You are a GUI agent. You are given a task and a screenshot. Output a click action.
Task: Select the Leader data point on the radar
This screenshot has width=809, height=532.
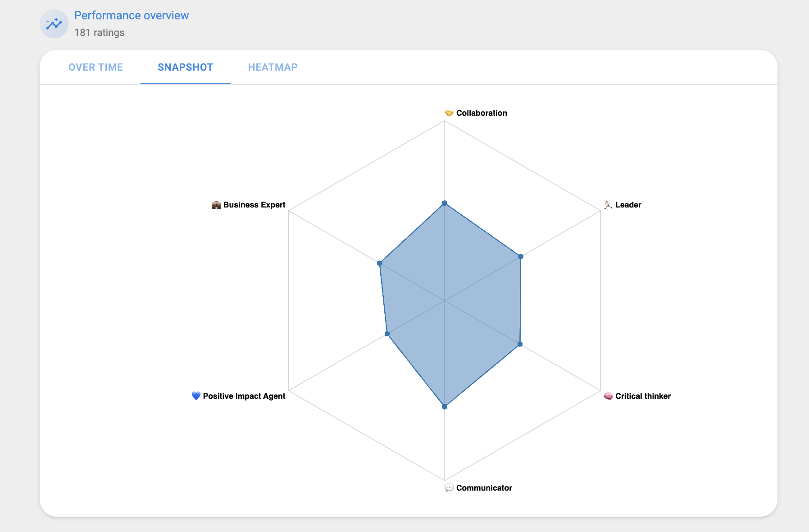pos(521,257)
